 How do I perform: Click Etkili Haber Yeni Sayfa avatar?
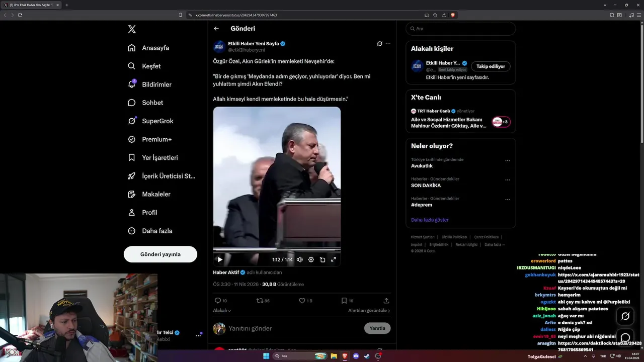click(219, 47)
